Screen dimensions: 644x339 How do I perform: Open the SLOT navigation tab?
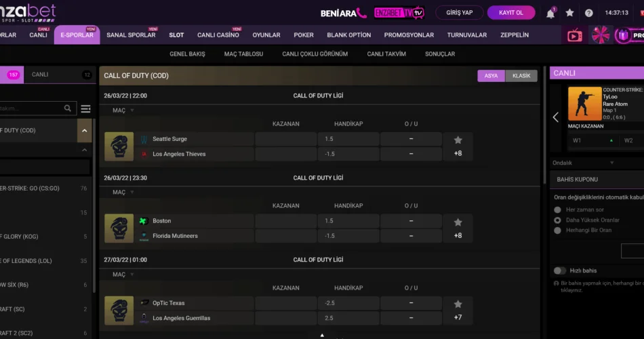tap(176, 35)
